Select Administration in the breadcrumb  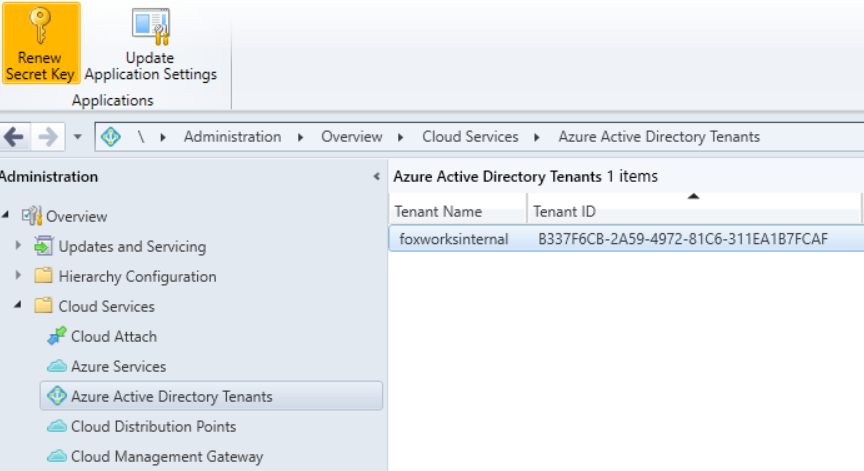[x=233, y=137]
